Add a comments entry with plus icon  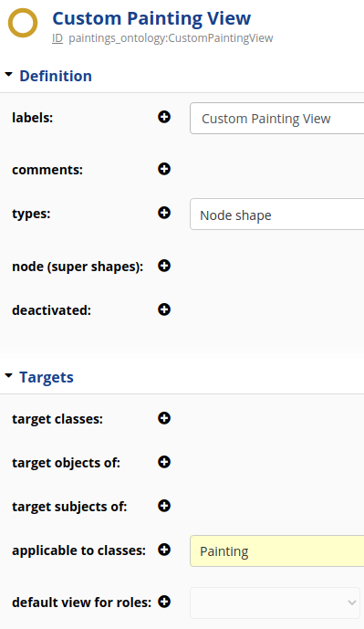point(164,169)
